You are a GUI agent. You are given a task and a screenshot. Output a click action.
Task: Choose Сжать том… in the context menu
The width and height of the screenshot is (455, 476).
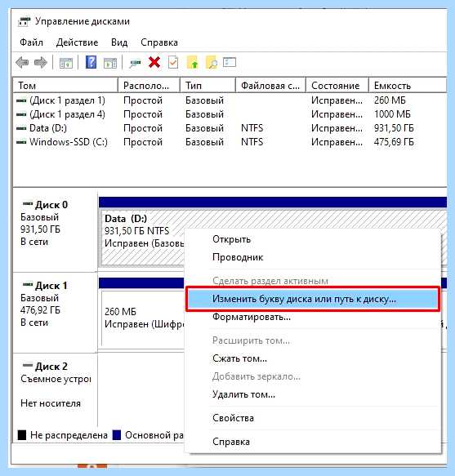(313, 358)
